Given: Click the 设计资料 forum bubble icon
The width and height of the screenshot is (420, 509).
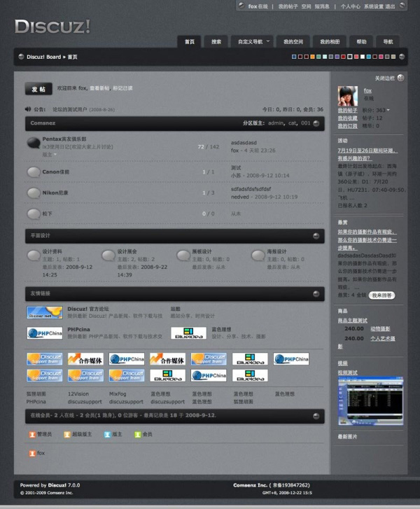Looking at the screenshot, I should pos(33,255).
